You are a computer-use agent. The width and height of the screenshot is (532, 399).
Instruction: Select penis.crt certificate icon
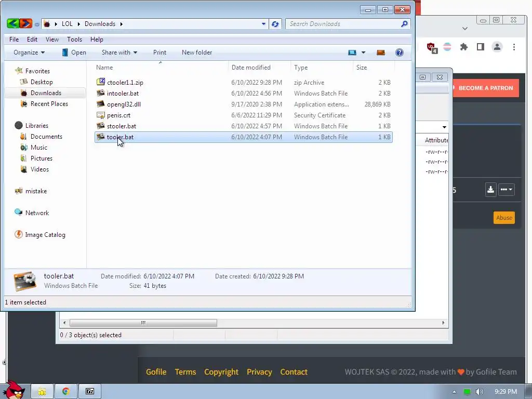click(x=100, y=115)
